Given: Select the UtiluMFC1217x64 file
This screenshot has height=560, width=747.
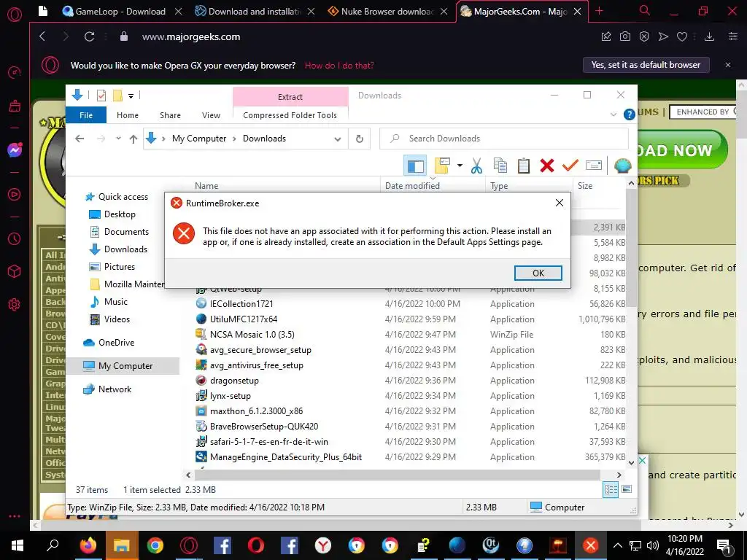Looking at the screenshot, I should point(244,319).
